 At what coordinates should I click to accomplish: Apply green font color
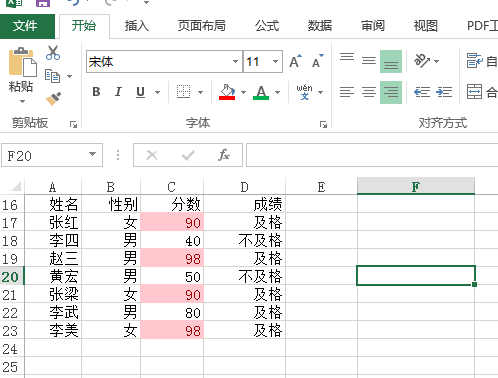pyautogui.click(x=261, y=92)
